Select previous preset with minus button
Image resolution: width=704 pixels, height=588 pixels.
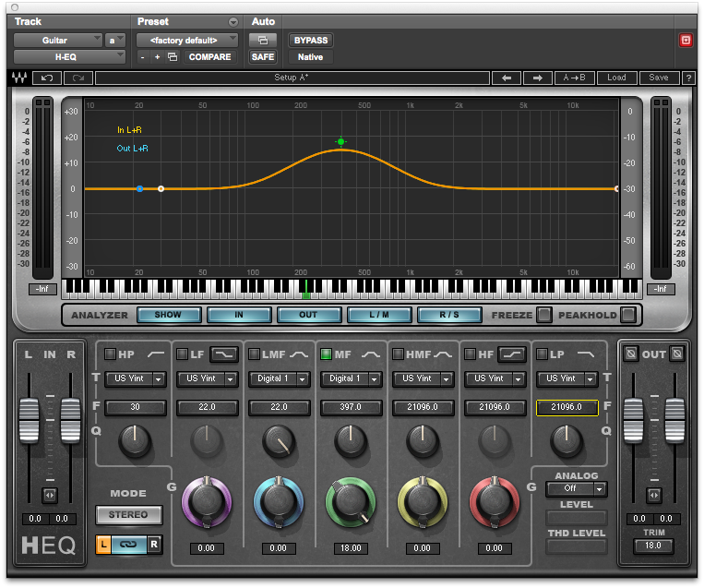point(142,57)
